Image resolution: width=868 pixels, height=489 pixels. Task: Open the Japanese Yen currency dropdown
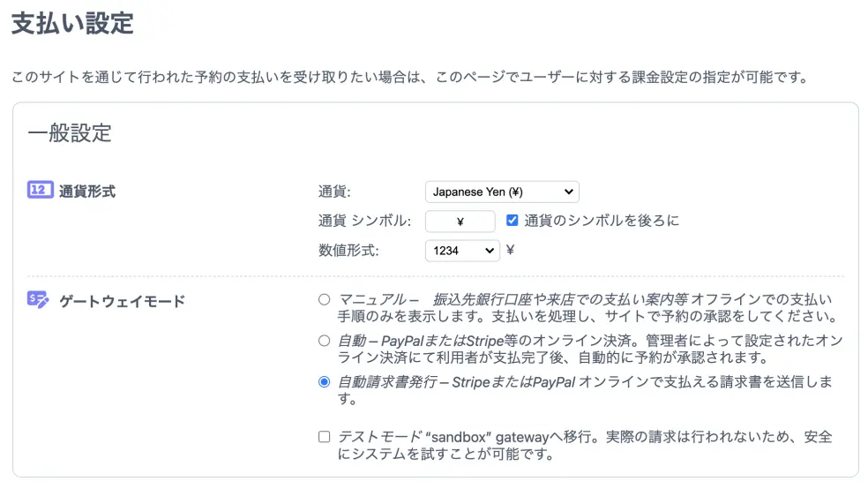point(501,192)
